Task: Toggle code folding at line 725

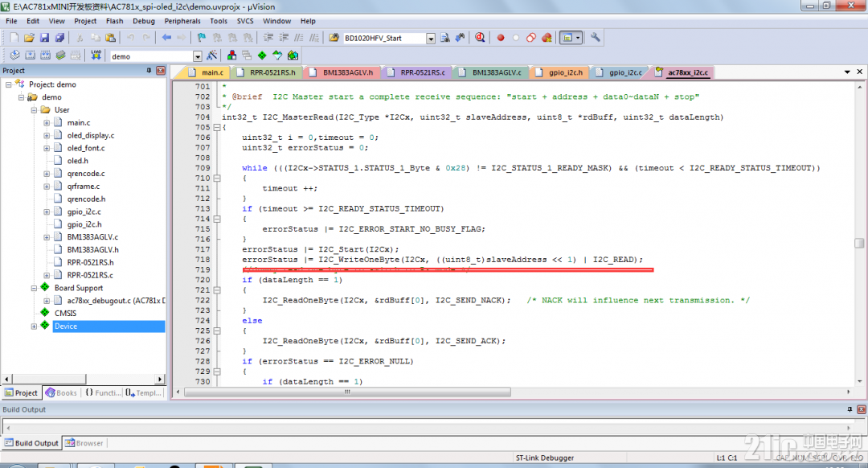Action: click(x=217, y=330)
